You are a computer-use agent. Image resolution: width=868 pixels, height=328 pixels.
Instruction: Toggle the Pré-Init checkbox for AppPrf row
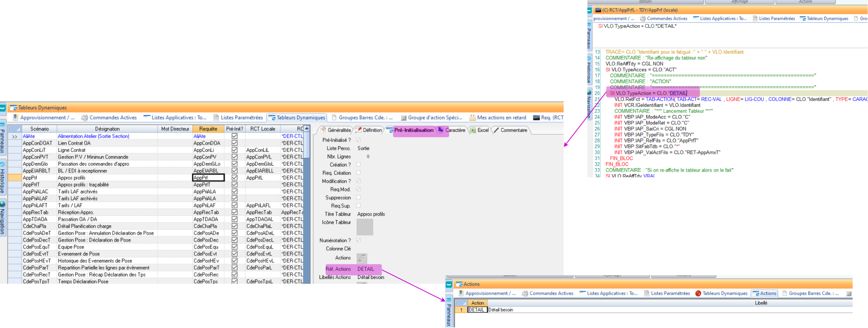click(x=235, y=177)
